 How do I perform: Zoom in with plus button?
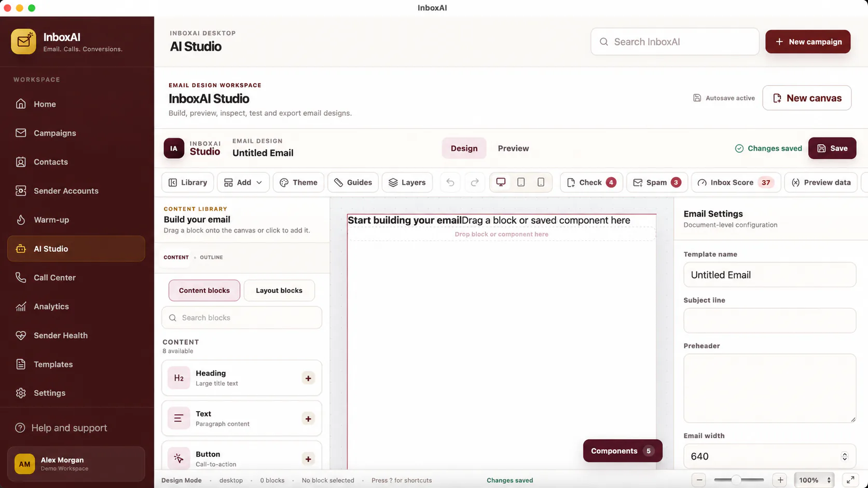coord(780,480)
